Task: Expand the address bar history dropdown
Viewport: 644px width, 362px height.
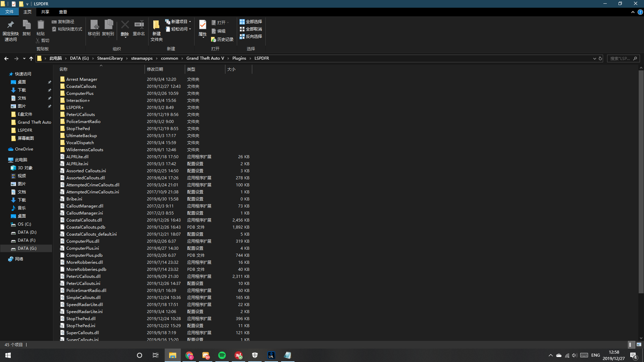Action: pos(594,58)
